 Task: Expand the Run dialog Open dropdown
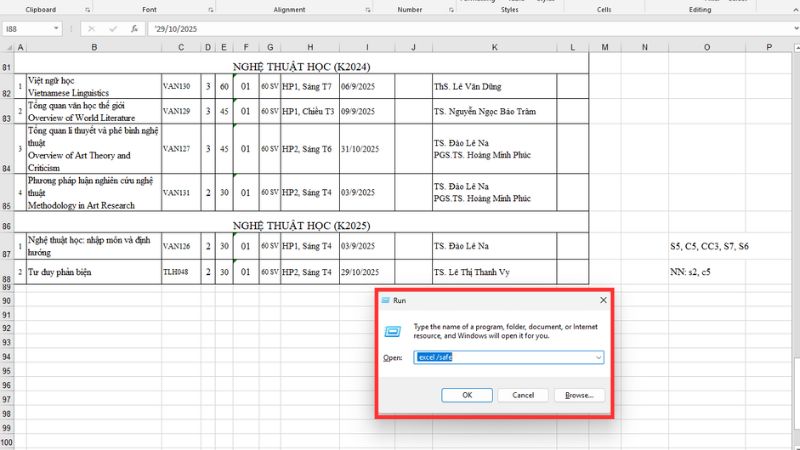[x=598, y=357]
